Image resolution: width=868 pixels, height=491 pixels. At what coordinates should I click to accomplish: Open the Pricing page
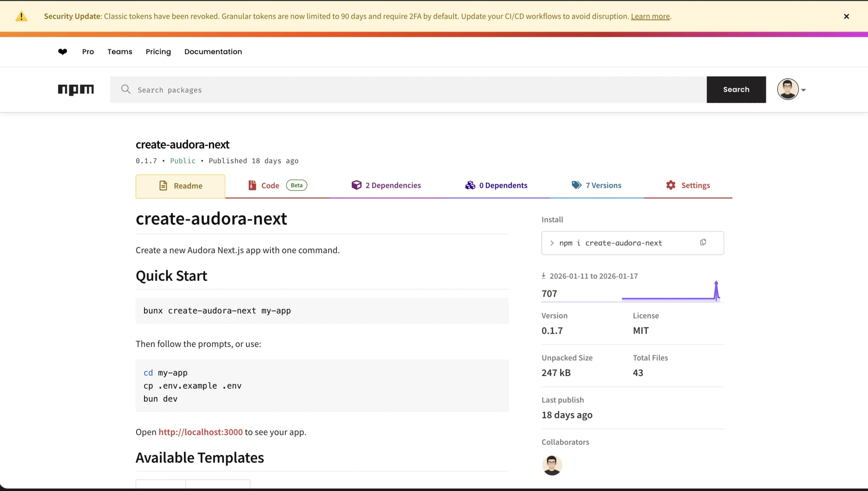[158, 51]
